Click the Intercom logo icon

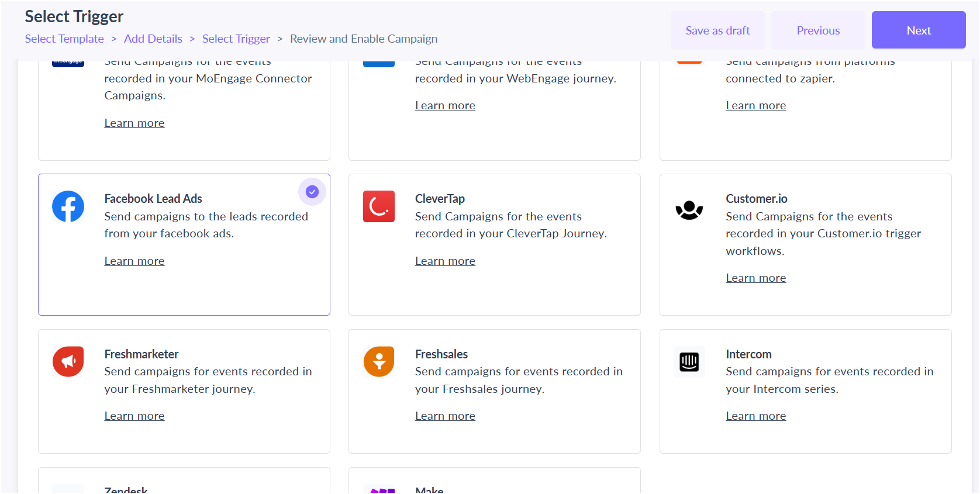(x=689, y=362)
